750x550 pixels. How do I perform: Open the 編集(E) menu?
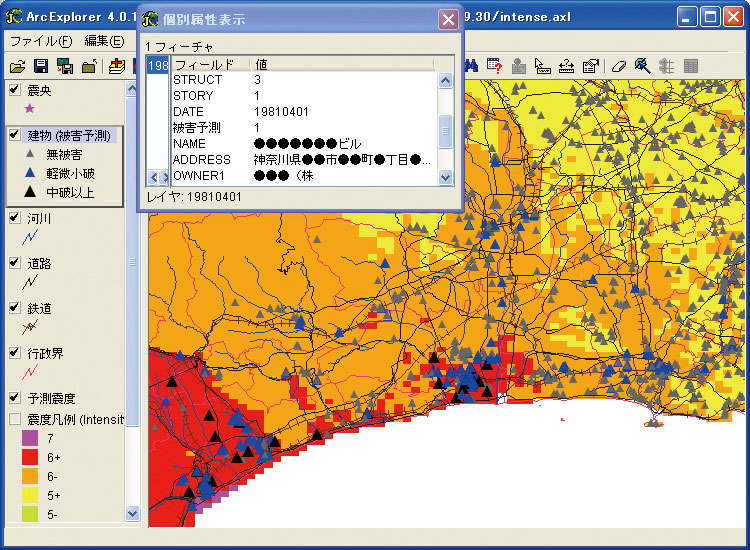(104, 41)
